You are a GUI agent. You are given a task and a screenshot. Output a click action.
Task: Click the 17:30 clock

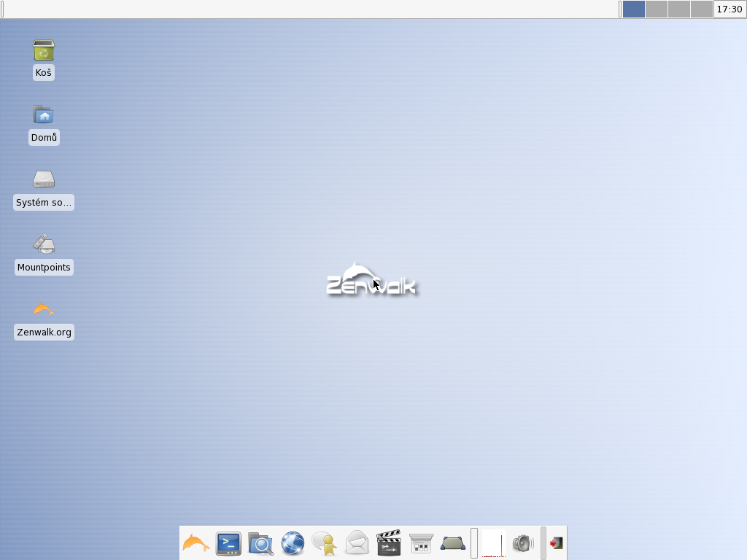729,9
